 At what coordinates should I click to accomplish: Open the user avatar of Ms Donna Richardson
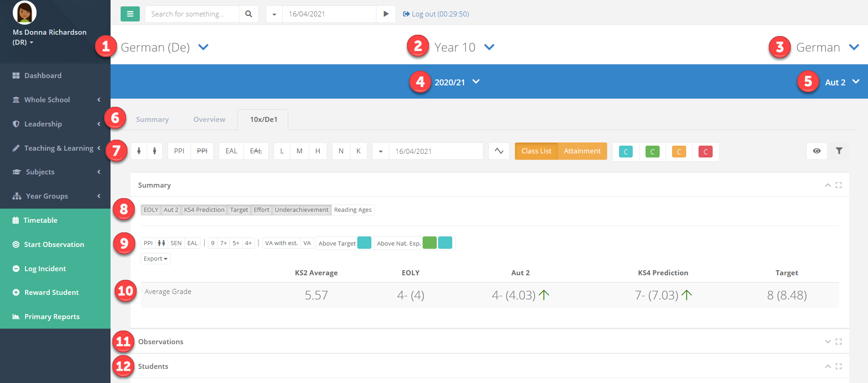pyautogui.click(x=25, y=12)
